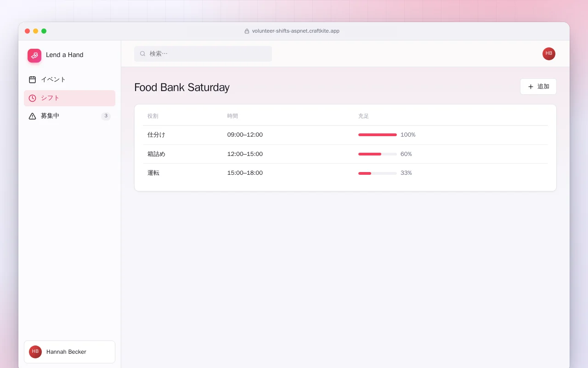Click the 33% fill value
Viewport: 588px width, 368px height.
pyautogui.click(x=406, y=173)
